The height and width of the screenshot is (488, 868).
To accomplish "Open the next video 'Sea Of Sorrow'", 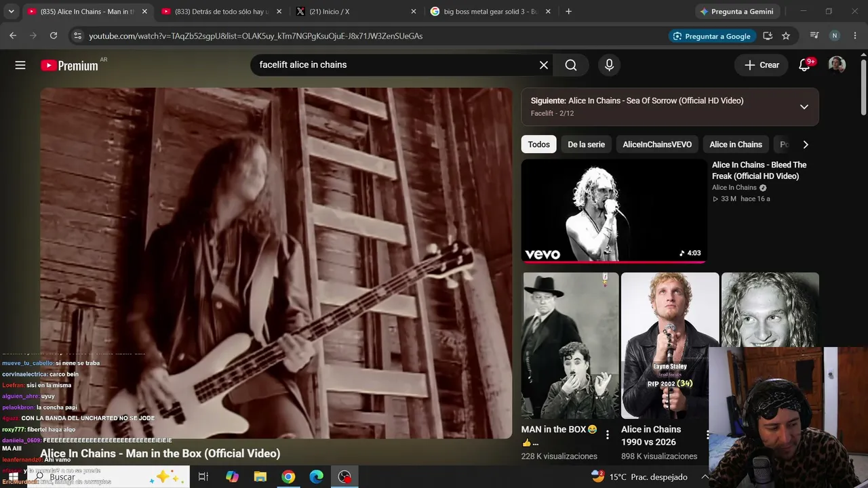I will click(x=656, y=100).
